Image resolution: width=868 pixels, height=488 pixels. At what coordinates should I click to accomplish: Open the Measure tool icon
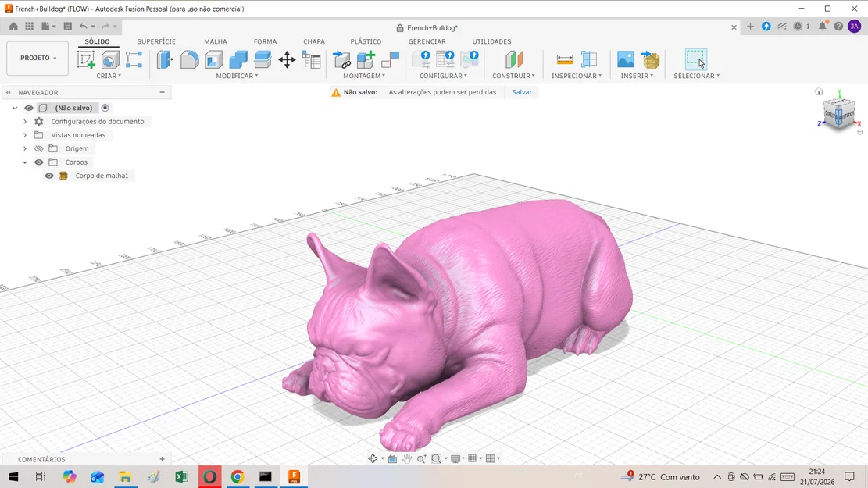565,59
